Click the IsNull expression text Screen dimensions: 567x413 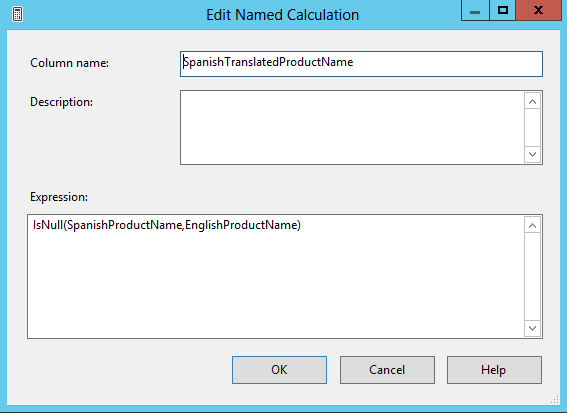pyautogui.click(x=167, y=225)
